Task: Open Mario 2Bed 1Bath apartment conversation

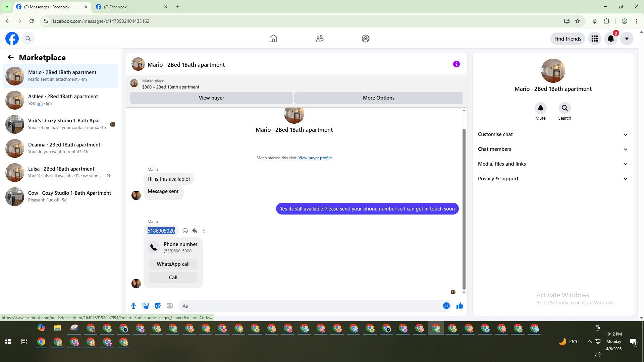Action: pos(60,76)
